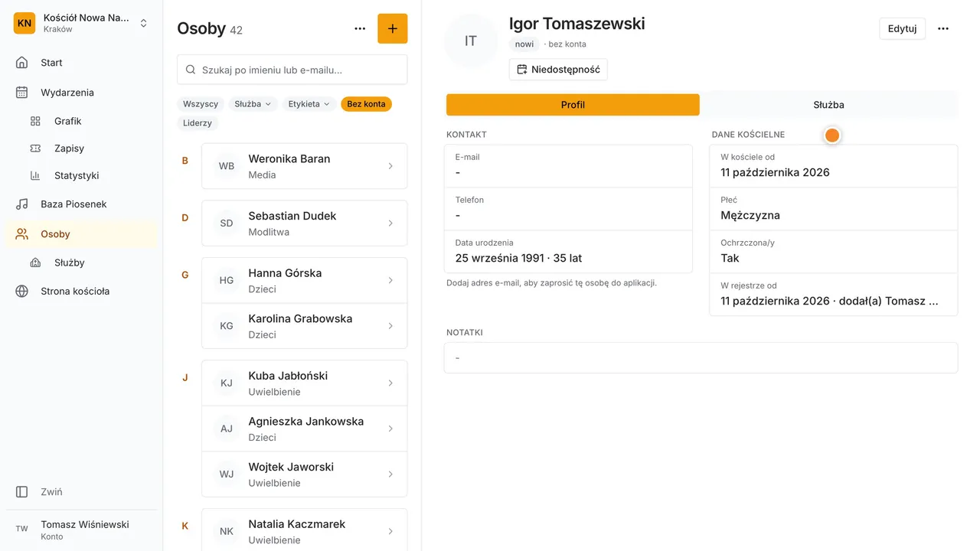Click the Służby church icon

(35, 262)
